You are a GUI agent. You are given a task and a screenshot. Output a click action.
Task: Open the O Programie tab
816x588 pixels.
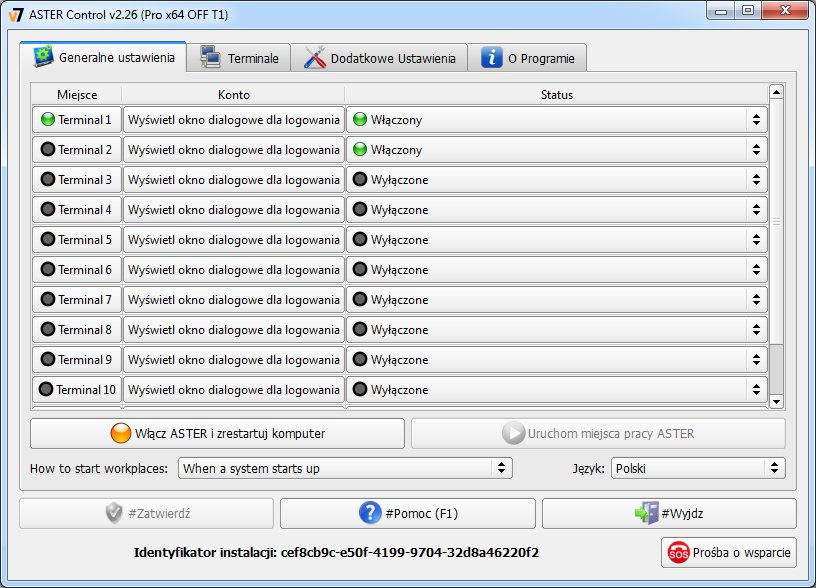click(527, 58)
